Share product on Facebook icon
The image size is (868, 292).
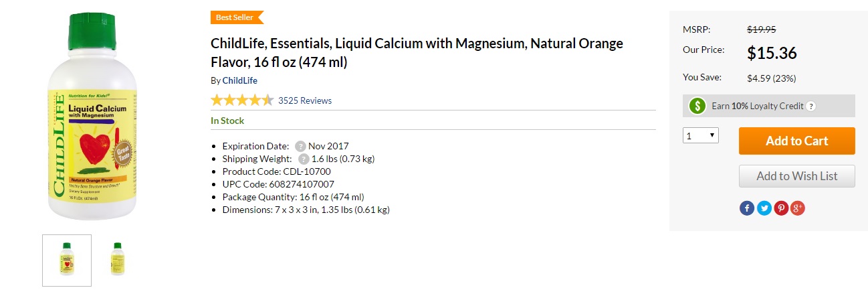pos(747,208)
